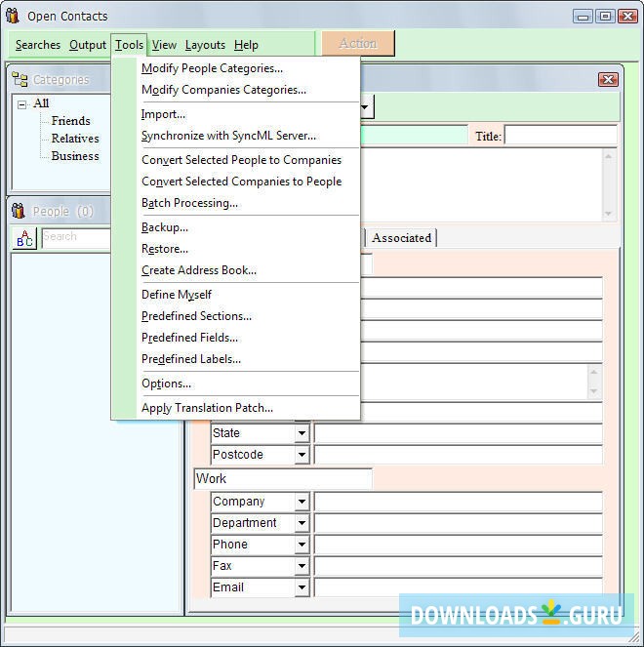Screen dimensions: 644x647
Task: Close the contact details panel
Action: [x=608, y=79]
